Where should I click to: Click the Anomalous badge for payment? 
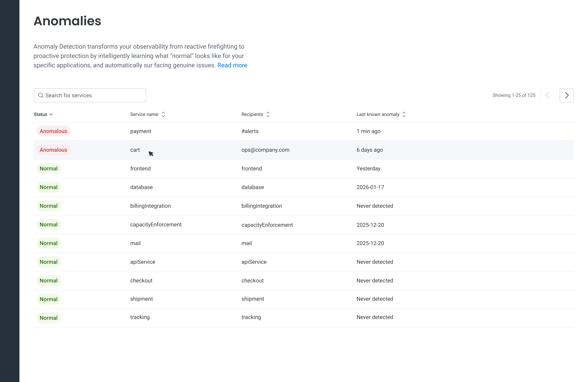[53, 131]
